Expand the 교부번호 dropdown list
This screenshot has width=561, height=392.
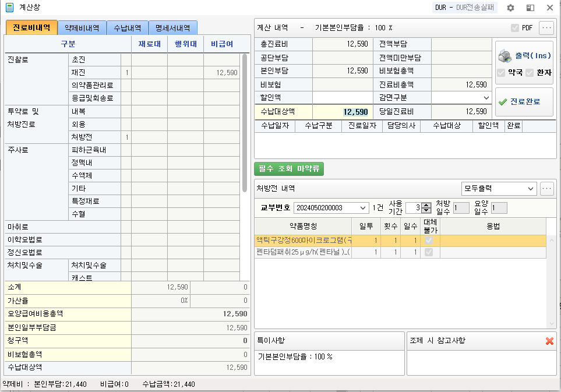(x=364, y=208)
